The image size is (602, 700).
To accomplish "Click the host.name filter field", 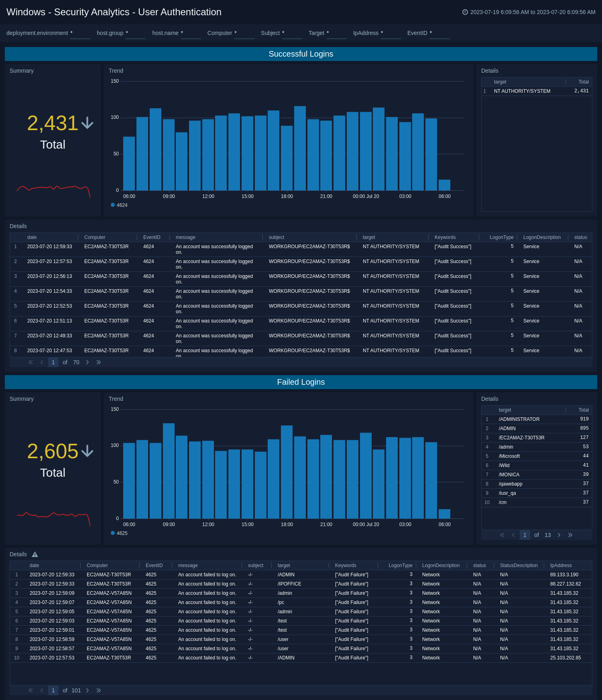I will (191, 33).
